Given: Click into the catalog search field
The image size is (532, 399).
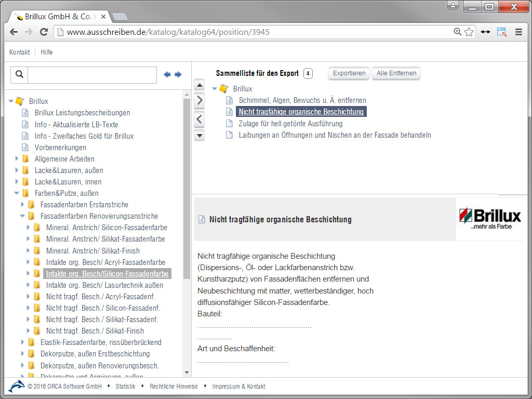Looking at the screenshot, I should click(x=92, y=75).
